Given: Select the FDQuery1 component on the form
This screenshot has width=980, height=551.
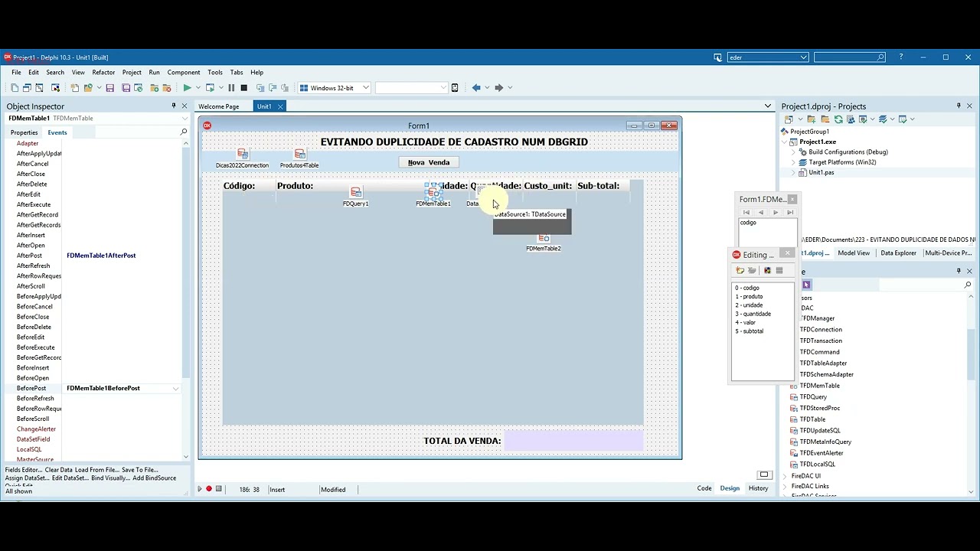Looking at the screenshot, I should pyautogui.click(x=355, y=192).
